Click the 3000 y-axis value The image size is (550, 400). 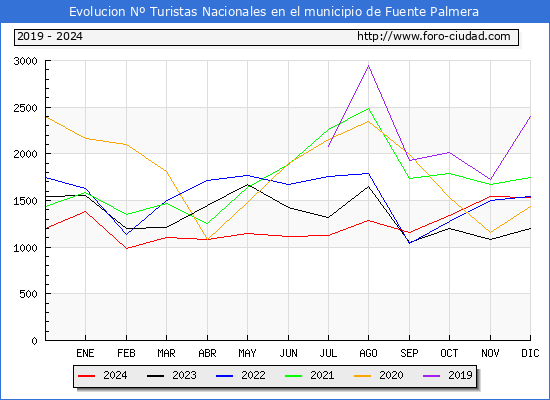coord(25,61)
